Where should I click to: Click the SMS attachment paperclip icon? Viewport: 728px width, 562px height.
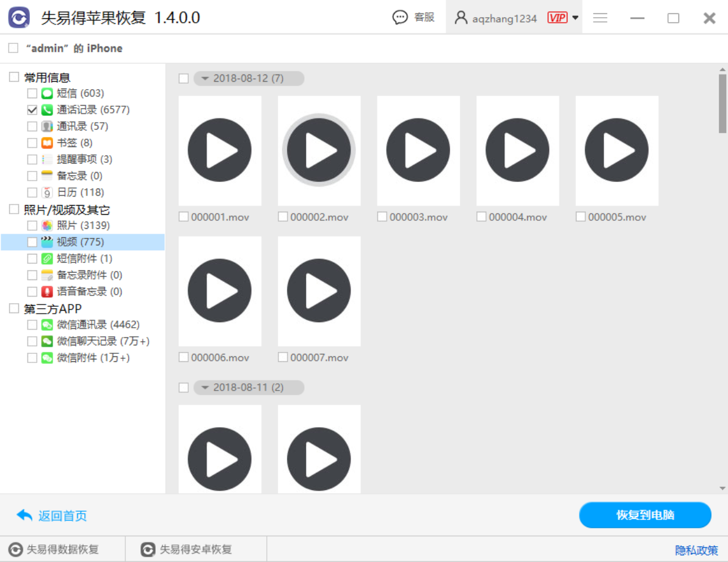(x=47, y=259)
